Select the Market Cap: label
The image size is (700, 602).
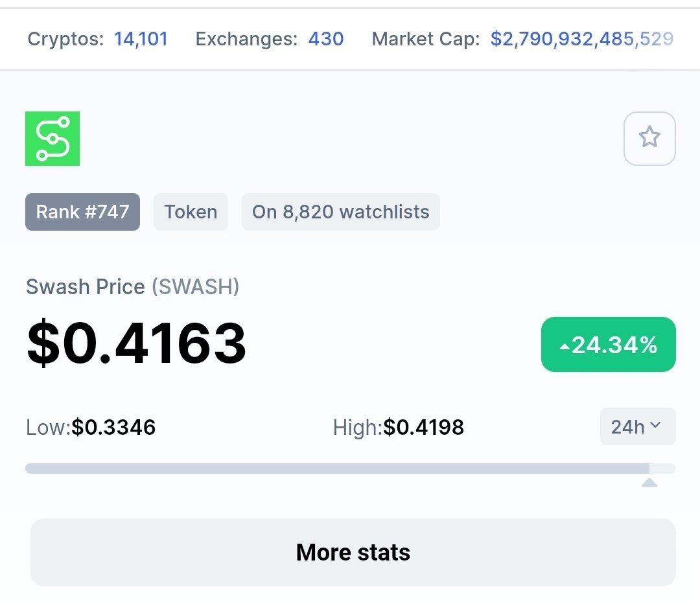coord(426,39)
